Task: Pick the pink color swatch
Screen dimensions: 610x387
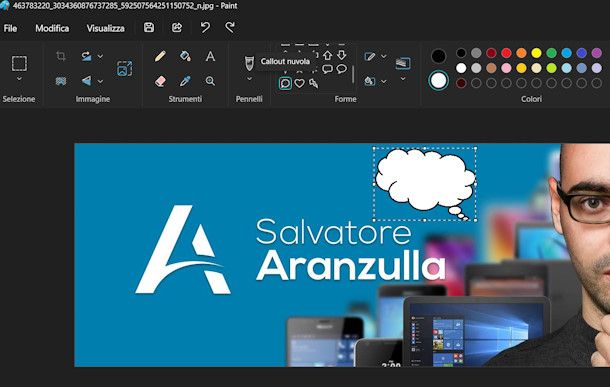Action: pos(506,68)
